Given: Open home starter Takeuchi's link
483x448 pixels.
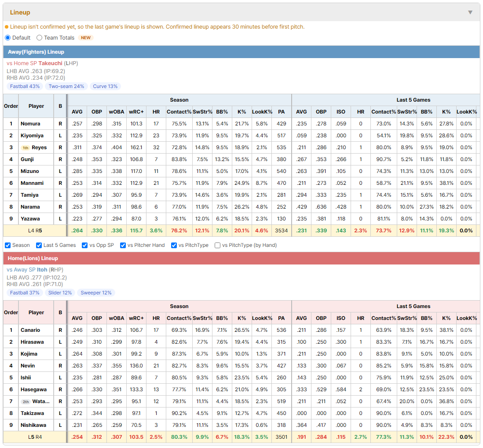Looking at the screenshot, I should (x=50, y=63).
